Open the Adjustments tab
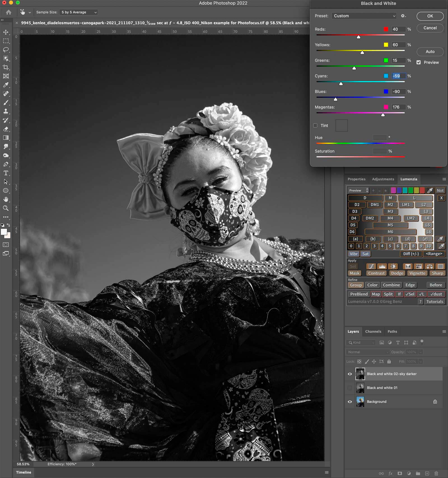Viewport: 448px width, 478px height. (383, 179)
